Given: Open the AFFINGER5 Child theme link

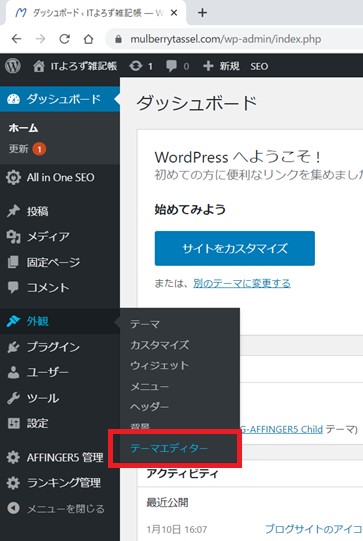Looking at the screenshot, I should (282, 429).
